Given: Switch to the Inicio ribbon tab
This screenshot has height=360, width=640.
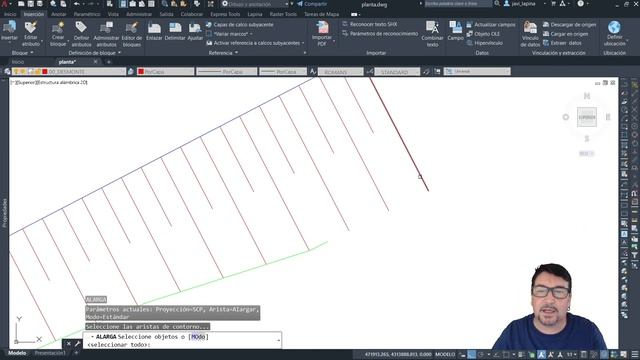Looking at the screenshot, I should (10, 14).
